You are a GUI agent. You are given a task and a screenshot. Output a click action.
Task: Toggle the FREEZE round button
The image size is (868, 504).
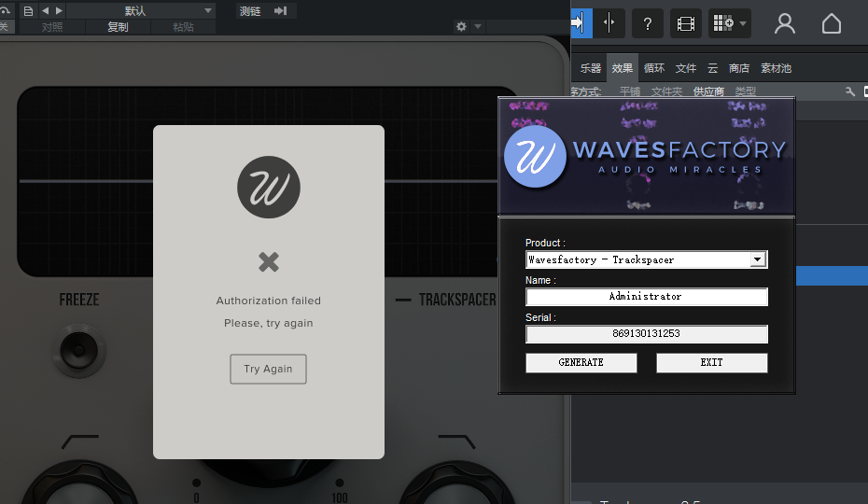pos(79,351)
